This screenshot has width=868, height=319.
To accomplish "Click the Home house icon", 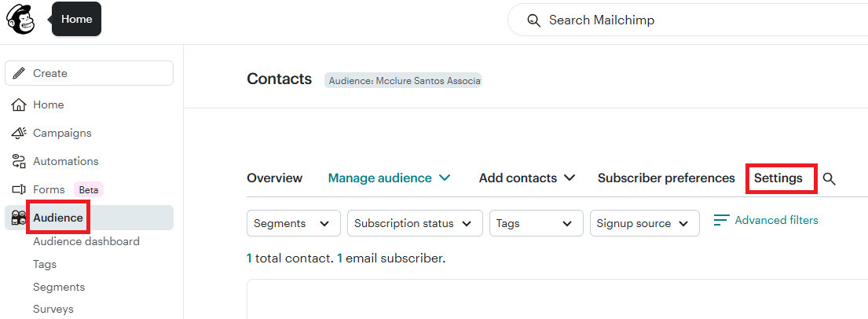I will point(20,104).
